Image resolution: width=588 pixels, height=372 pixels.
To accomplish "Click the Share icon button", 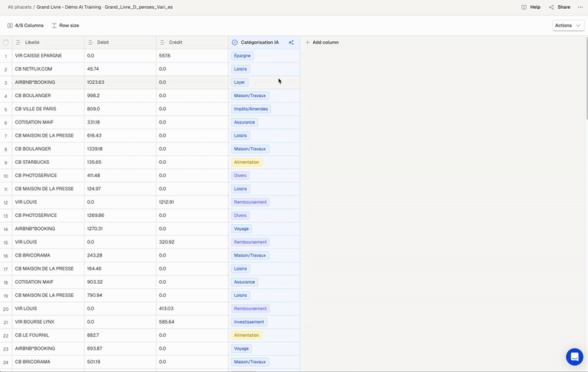I will (x=551, y=7).
